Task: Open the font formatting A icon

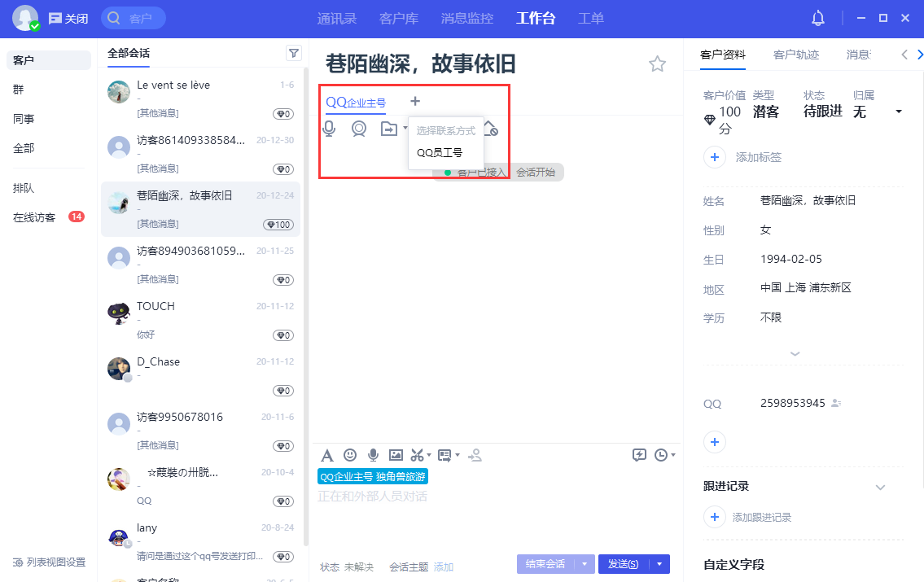Action: point(327,455)
